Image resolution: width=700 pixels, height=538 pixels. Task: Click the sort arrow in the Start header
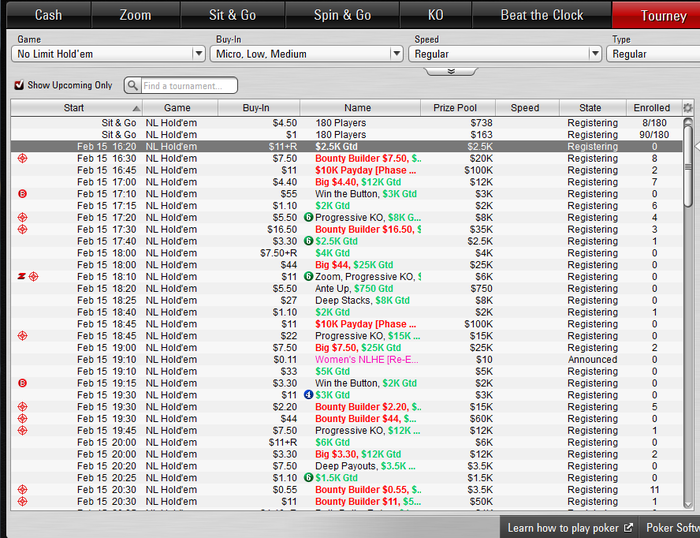click(x=136, y=108)
